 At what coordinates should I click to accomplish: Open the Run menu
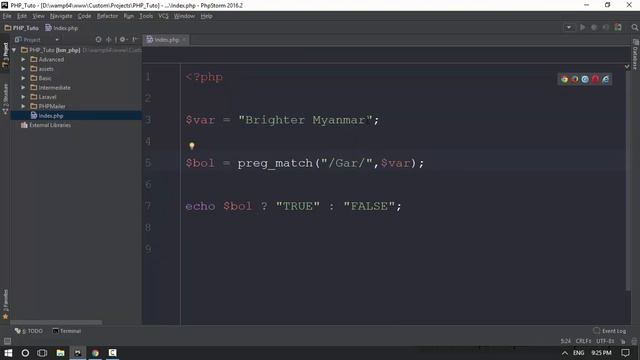[129, 16]
